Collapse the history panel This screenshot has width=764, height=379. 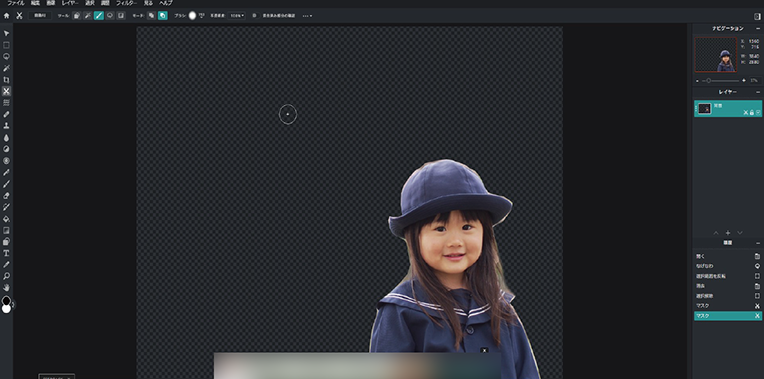tap(758, 243)
